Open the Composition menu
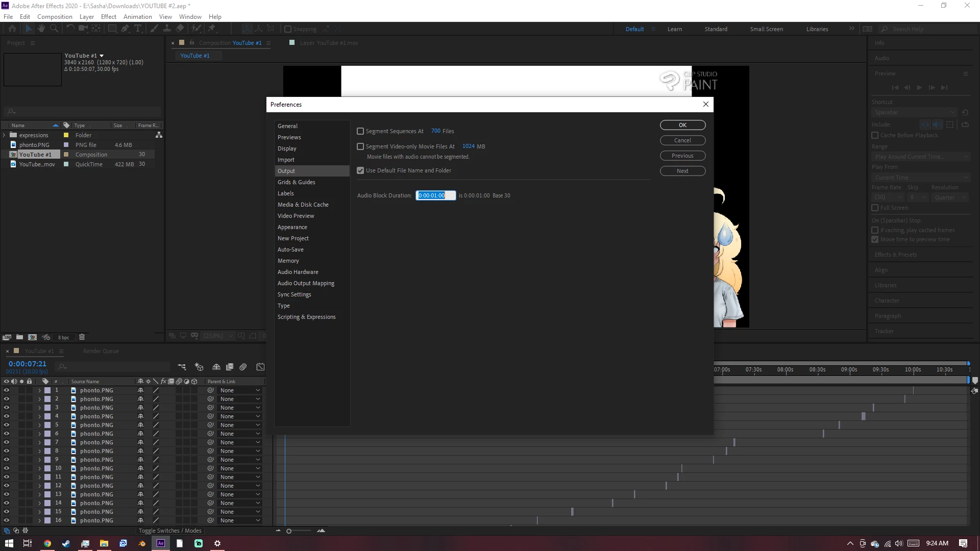Image resolution: width=980 pixels, height=551 pixels. 55,16
